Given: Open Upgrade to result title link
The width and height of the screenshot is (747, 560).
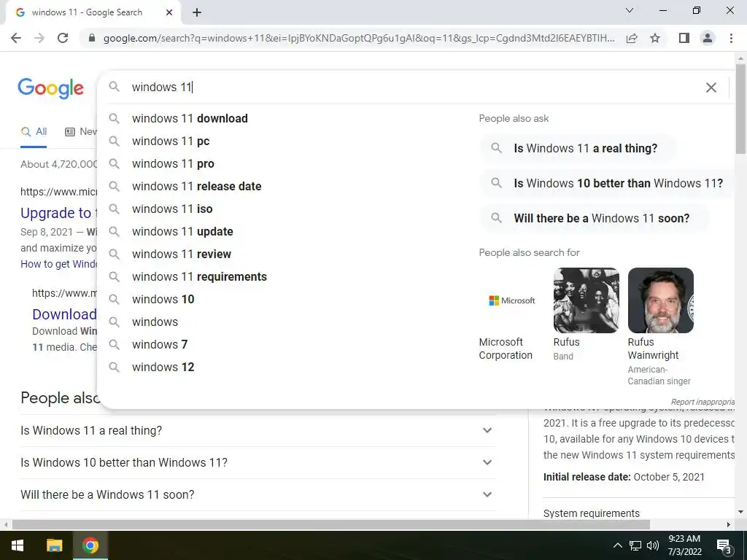Looking at the screenshot, I should click(x=58, y=213).
